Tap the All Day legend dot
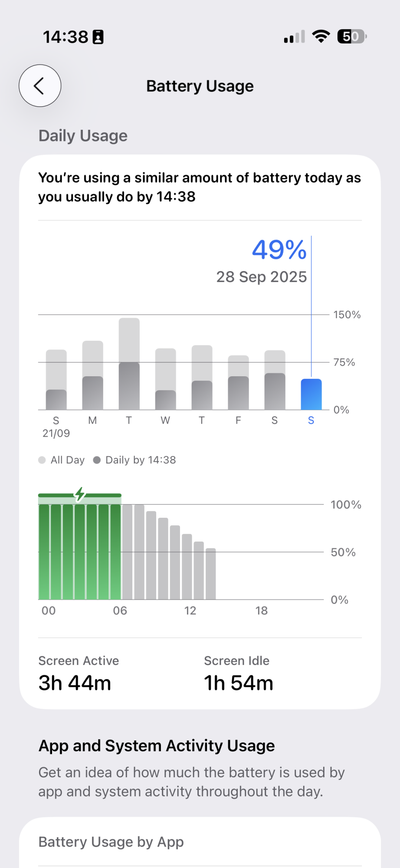Screen dimensions: 400x868 (42, 460)
